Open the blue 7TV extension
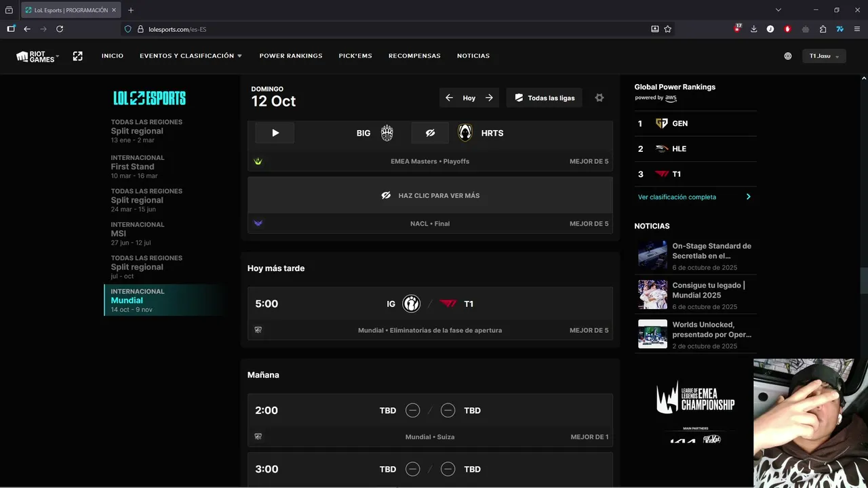868x488 pixels. (x=840, y=29)
